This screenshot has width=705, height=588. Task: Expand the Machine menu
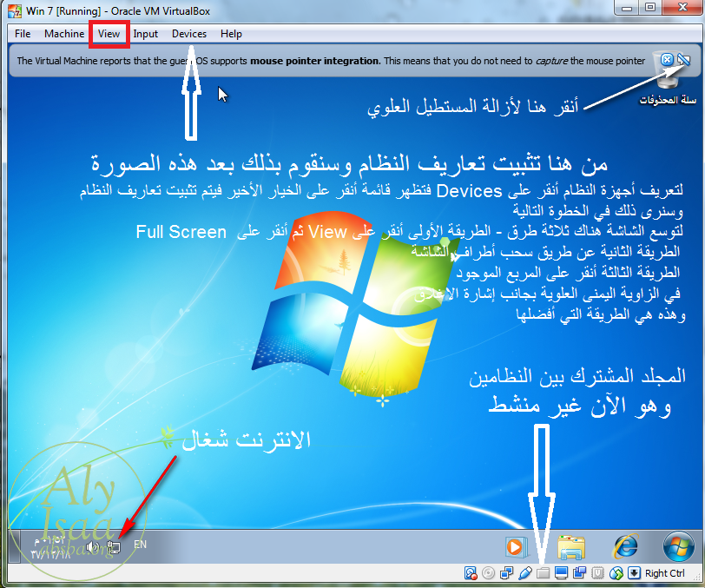coord(64,34)
